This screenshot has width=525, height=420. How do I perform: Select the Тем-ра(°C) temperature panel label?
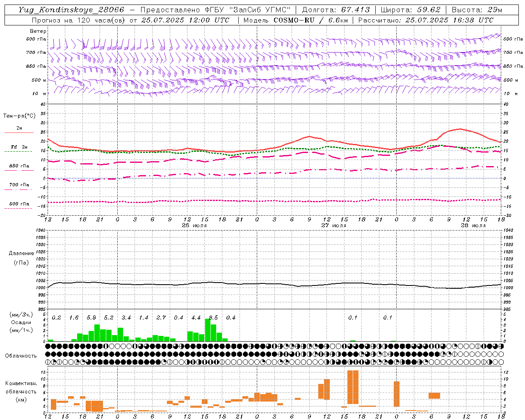(19, 116)
